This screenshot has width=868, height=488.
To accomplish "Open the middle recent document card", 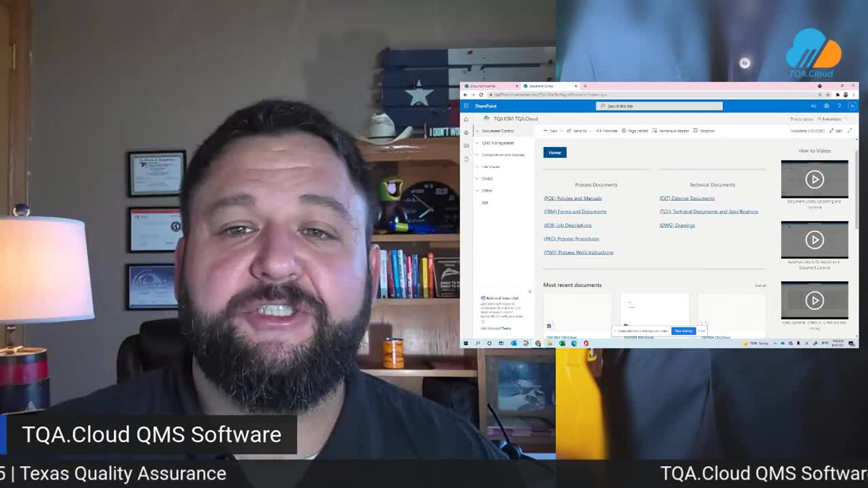I will (x=655, y=315).
